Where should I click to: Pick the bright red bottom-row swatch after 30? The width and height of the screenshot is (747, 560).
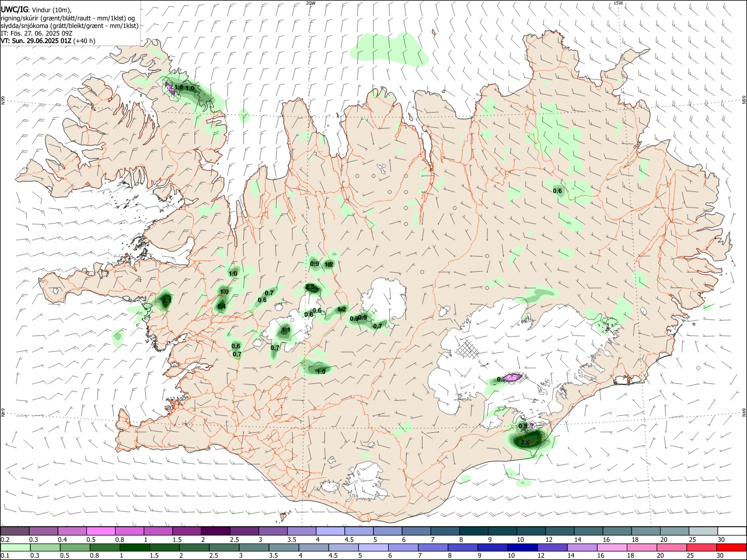pyautogui.click(x=730, y=547)
